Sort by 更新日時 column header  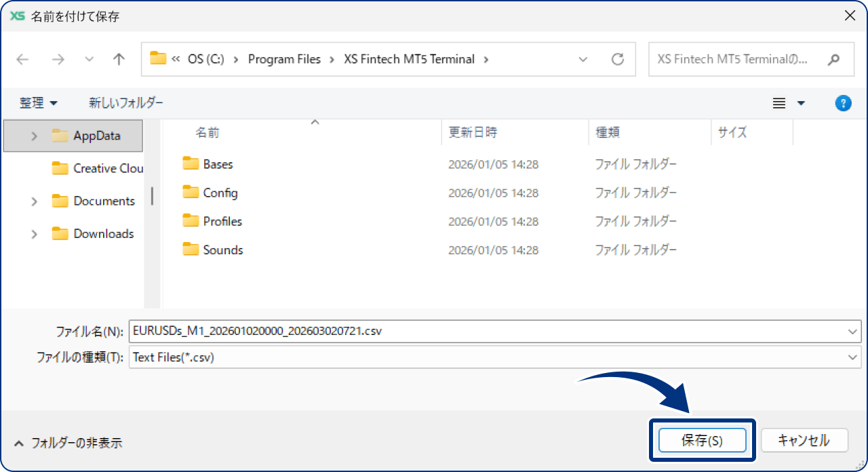click(473, 133)
